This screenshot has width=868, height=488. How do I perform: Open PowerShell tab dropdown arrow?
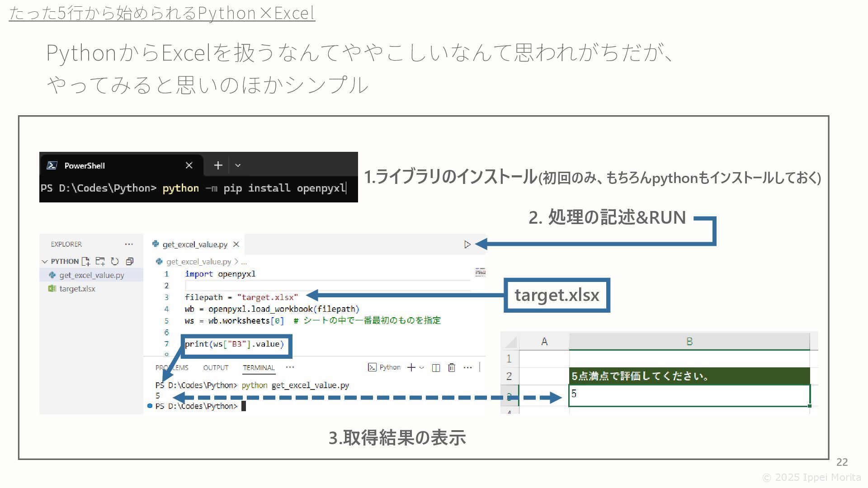tap(238, 165)
